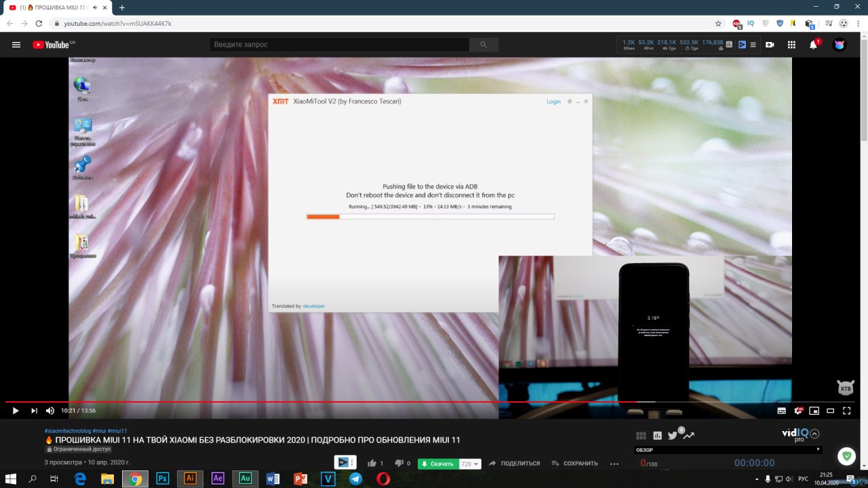Image resolution: width=868 pixels, height=488 pixels.
Task: Open player settings gear with HD badge
Action: click(x=798, y=411)
